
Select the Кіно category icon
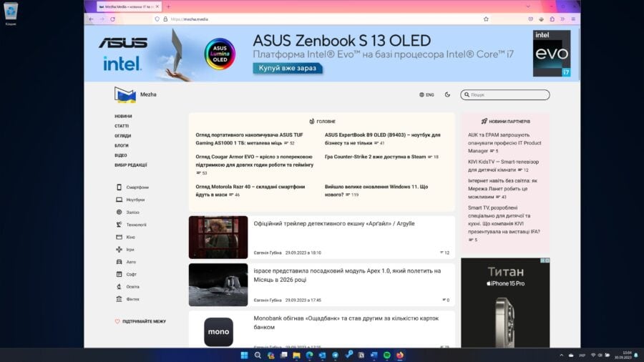(119, 237)
